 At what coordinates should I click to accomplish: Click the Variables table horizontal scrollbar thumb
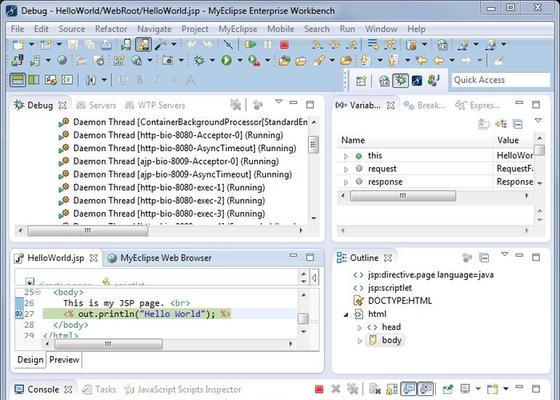click(x=402, y=196)
